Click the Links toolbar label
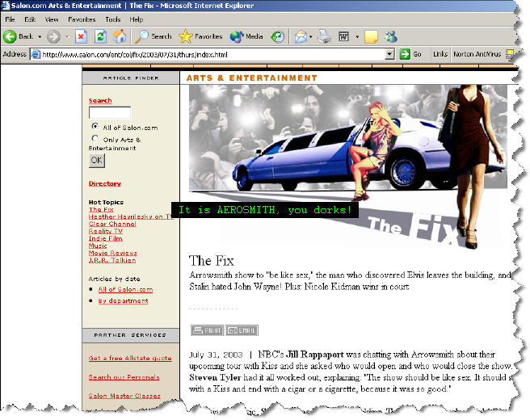The width and height of the screenshot is (530, 420). (440, 54)
